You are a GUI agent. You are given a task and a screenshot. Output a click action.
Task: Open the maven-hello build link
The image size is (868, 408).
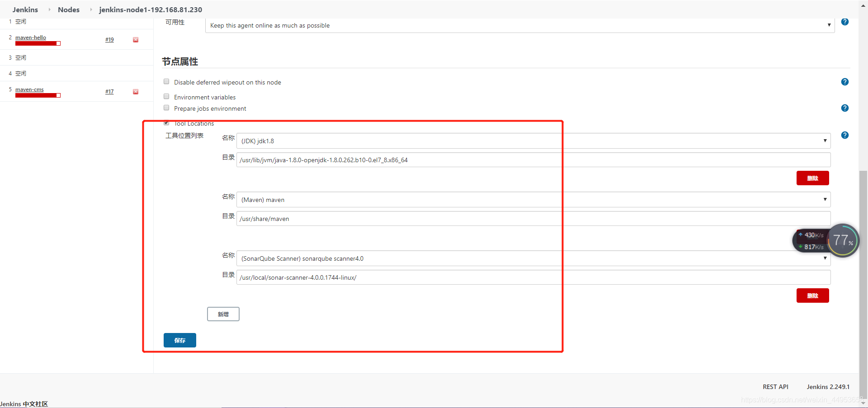(x=31, y=38)
